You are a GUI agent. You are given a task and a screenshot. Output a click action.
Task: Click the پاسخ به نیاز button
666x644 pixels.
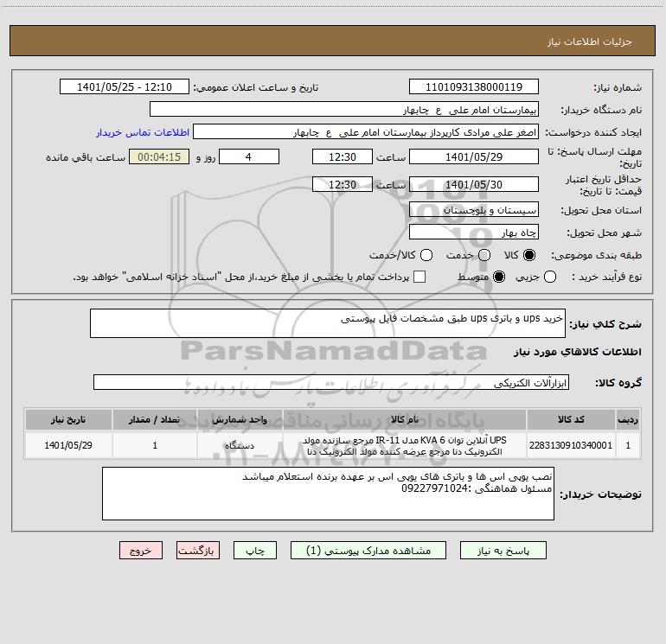pos(503,551)
